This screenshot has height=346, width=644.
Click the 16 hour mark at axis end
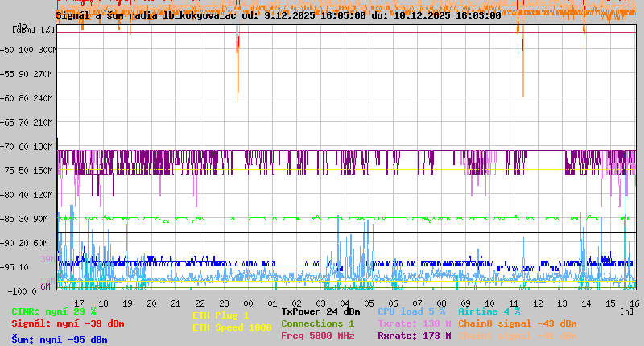click(634, 303)
